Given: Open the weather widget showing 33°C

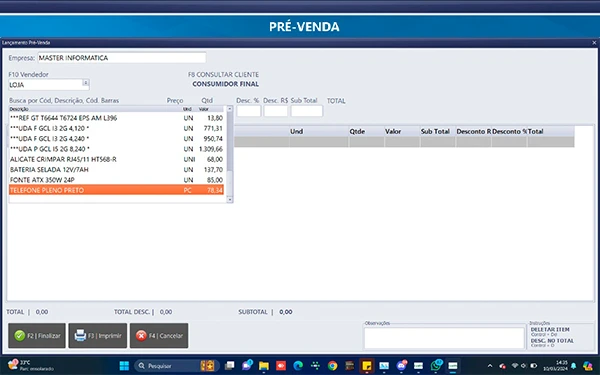Looking at the screenshot, I should (x=31, y=365).
